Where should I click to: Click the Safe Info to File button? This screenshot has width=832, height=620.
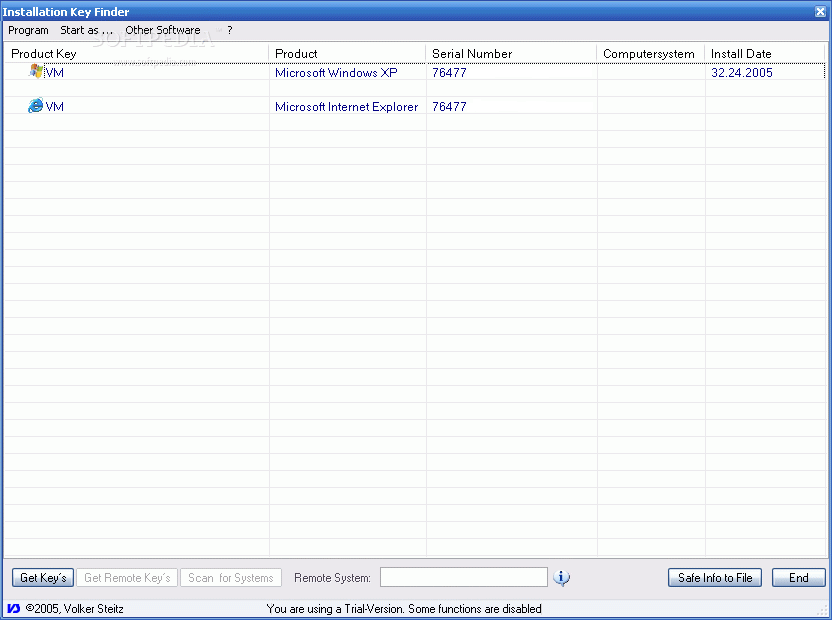click(x=715, y=578)
